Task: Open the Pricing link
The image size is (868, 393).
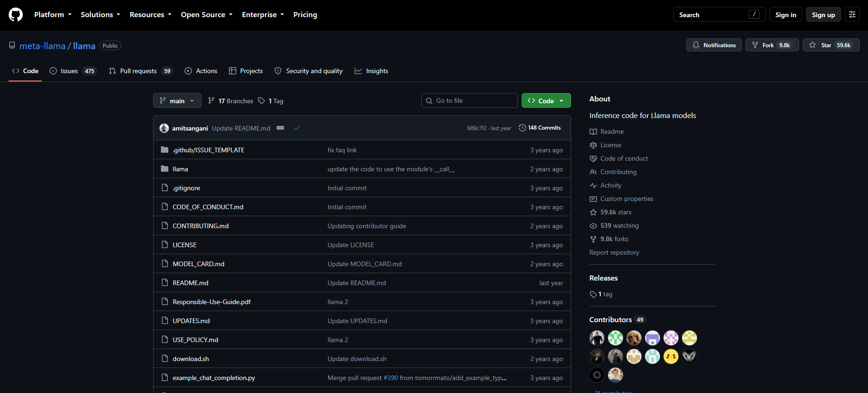Action: [x=305, y=15]
